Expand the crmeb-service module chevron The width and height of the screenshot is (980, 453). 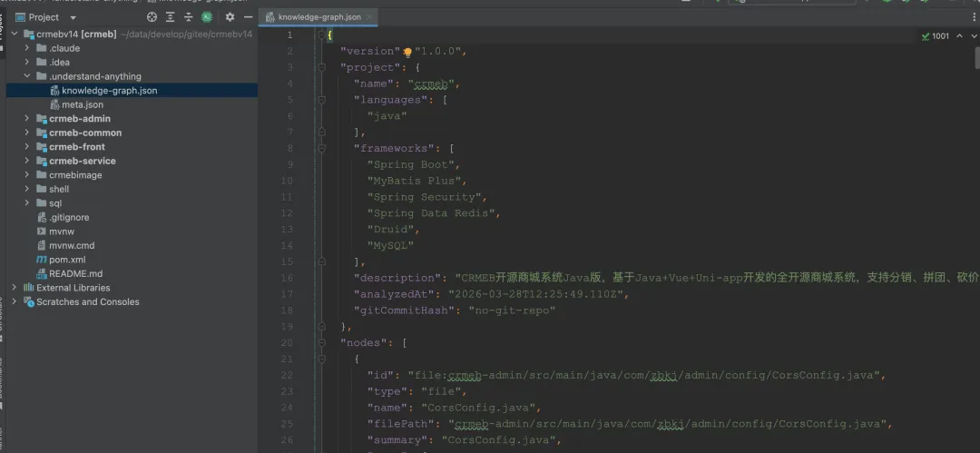click(x=27, y=161)
